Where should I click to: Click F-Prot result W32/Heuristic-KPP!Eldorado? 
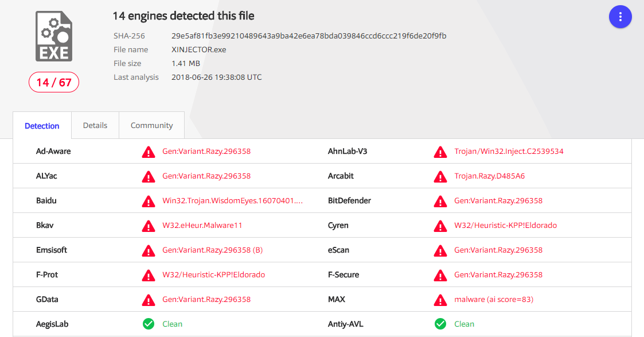pyautogui.click(x=213, y=274)
